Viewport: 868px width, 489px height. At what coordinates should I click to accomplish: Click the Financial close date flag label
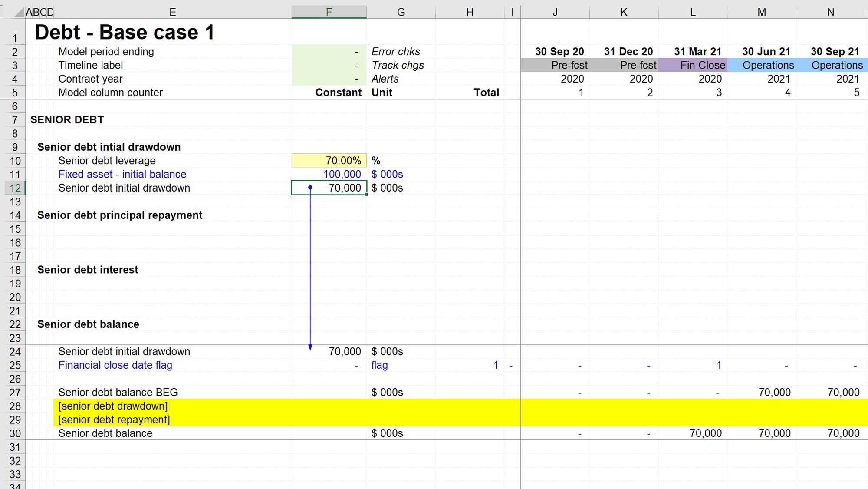coord(115,365)
